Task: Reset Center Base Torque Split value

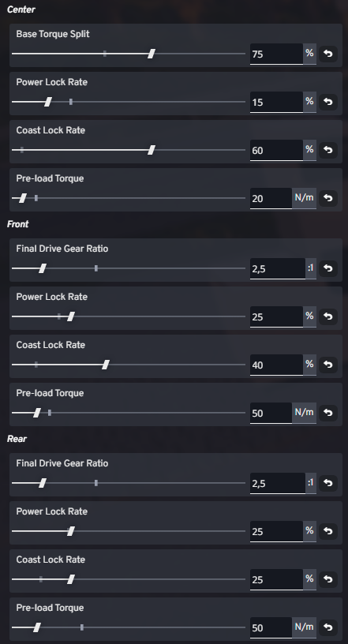Action: (327, 54)
